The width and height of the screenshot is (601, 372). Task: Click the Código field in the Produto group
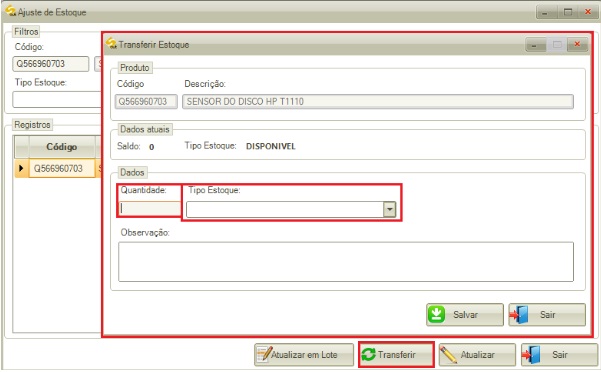point(146,102)
